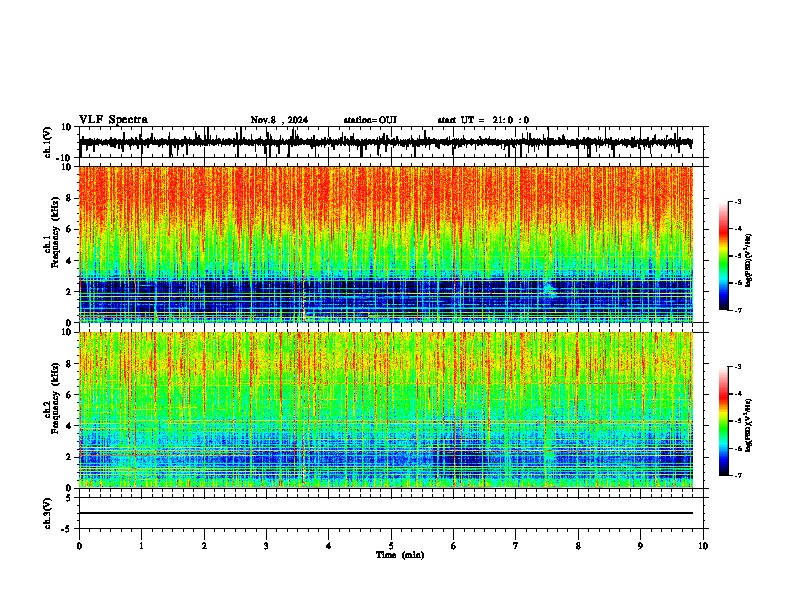Click the 'Time (min)' x-axis label
Image resolution: width=792 pixels, height=612 pixels.
pos(400,555)
